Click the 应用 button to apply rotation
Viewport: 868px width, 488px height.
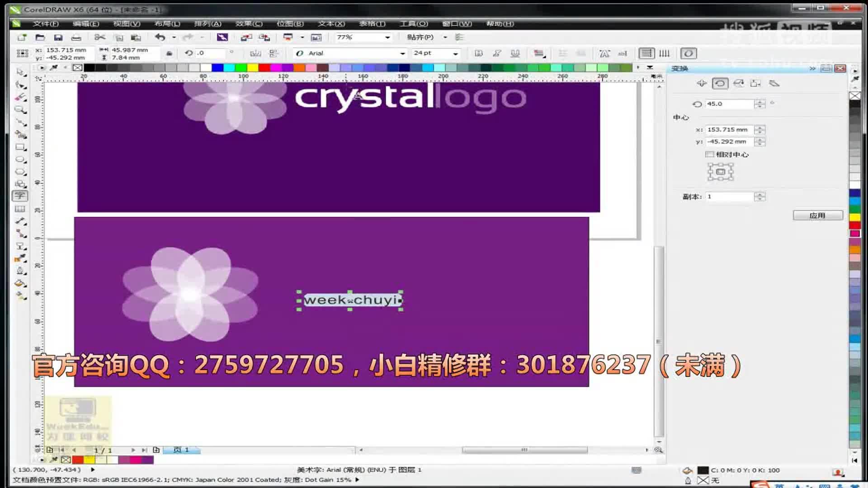point(818,215)
